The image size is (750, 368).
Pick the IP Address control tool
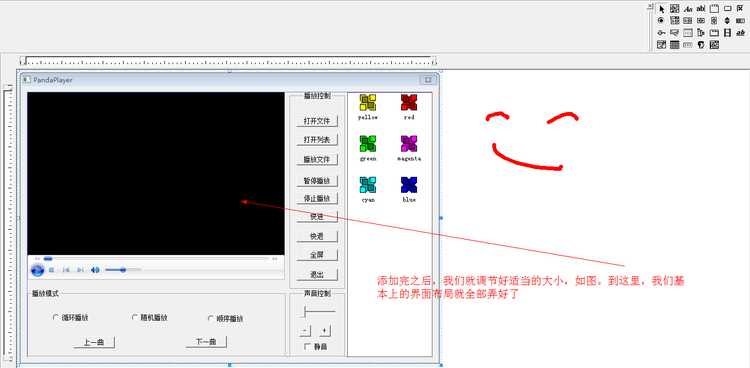pyautogui.click(x=688, y=45)
